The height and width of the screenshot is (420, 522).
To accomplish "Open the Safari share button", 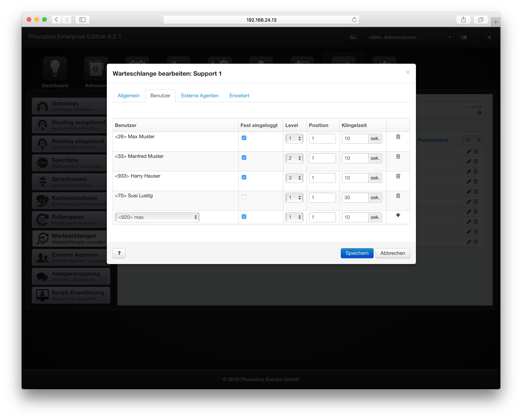I will [x=463, y=20].
